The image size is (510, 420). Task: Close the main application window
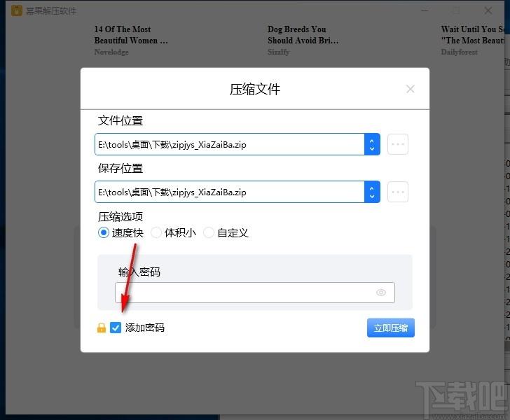tap(488, 10)
